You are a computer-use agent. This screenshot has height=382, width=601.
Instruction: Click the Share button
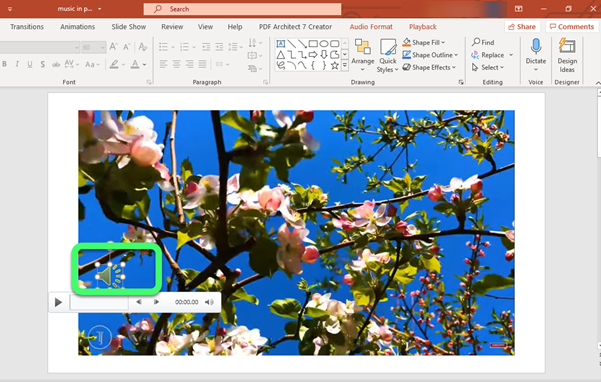522,26
